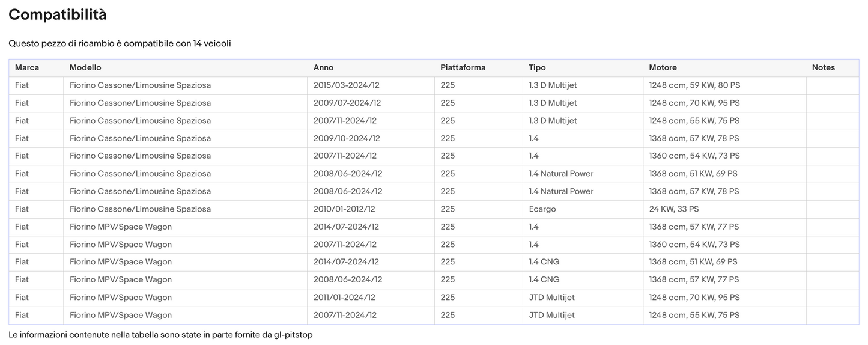Select the Ecargo type cell
This screenshot has width=868, height=345.
(542, 209)
